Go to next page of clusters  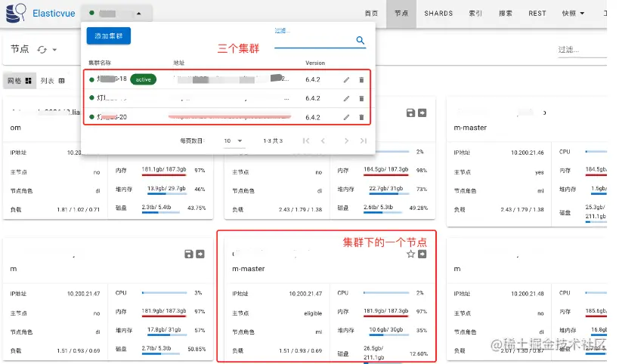tap(346, 140)
